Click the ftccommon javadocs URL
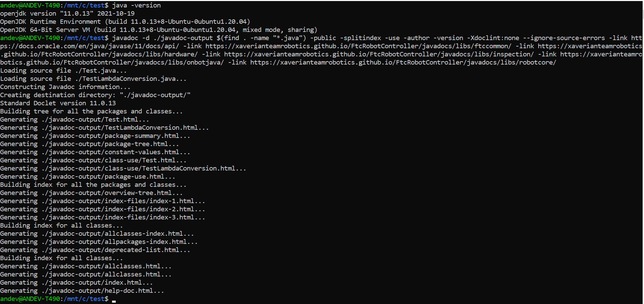 [x=358, y=46]
